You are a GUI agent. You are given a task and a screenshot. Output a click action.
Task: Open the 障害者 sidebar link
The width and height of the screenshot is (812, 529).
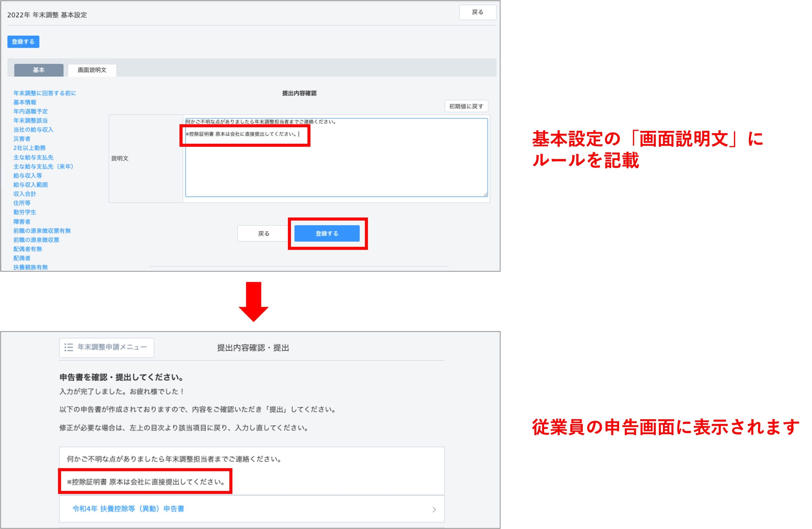pos(22,222)
